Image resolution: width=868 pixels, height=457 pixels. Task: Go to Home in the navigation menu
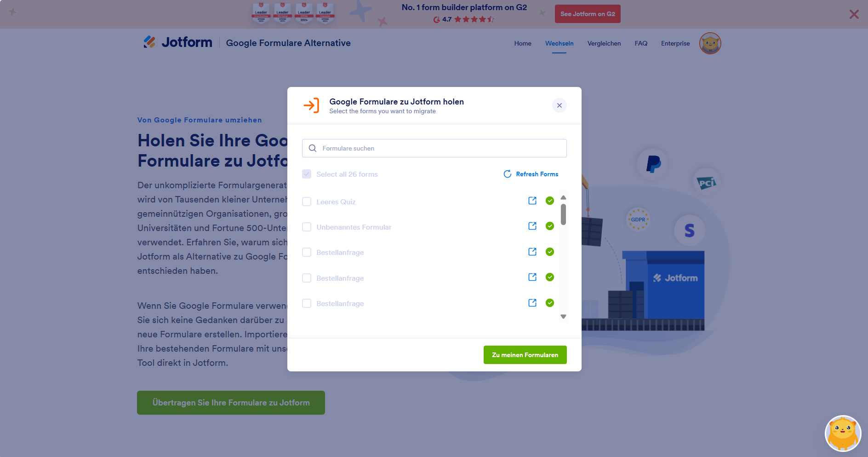point(523,43)
